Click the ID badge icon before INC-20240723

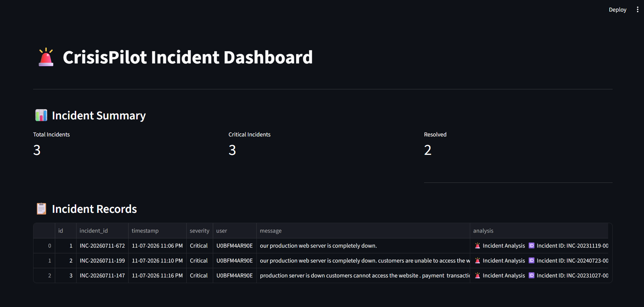coord(531,261)
